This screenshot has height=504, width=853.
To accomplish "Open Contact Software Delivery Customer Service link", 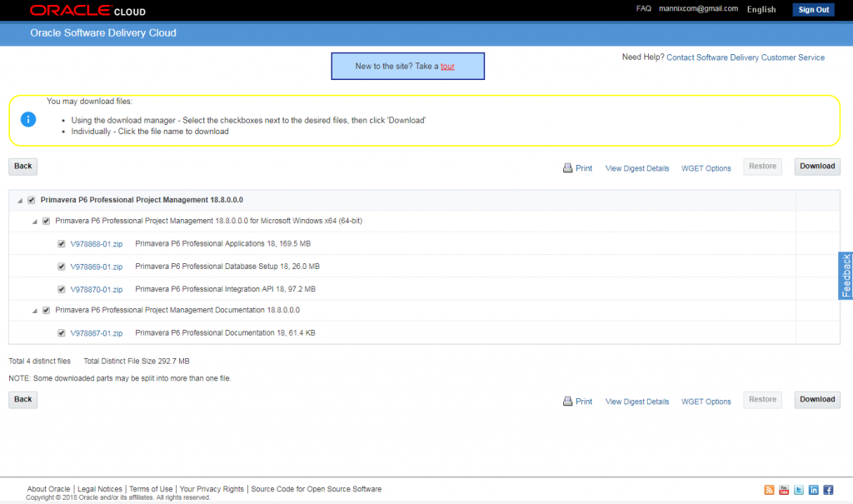I will click(x=746, y=57).
